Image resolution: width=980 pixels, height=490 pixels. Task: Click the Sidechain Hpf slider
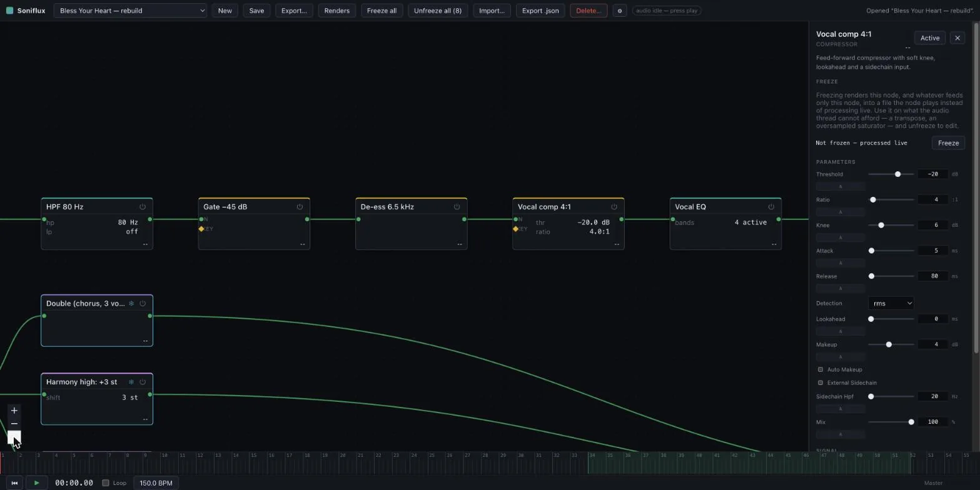[891, 396]
